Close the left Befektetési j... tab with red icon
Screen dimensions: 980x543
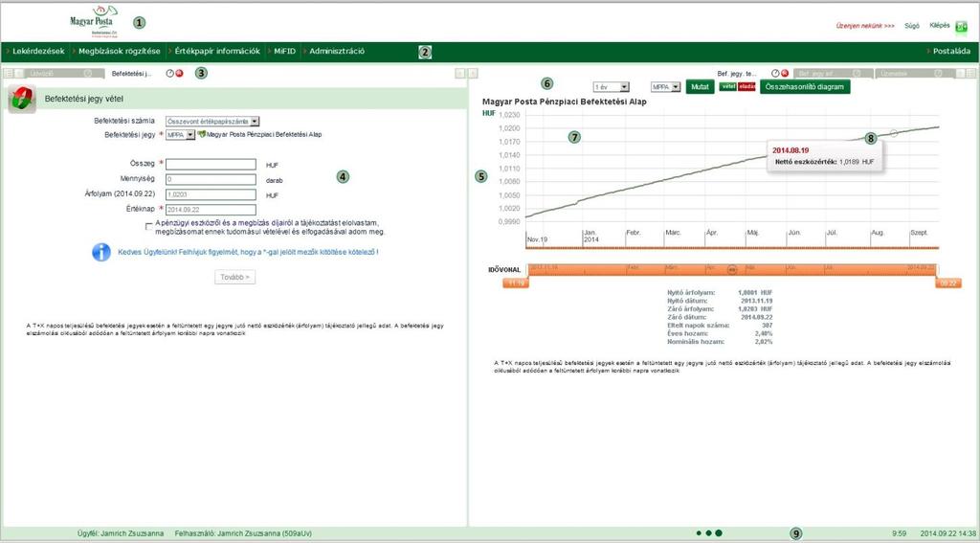pyautogui.click(x=179, y=73)
